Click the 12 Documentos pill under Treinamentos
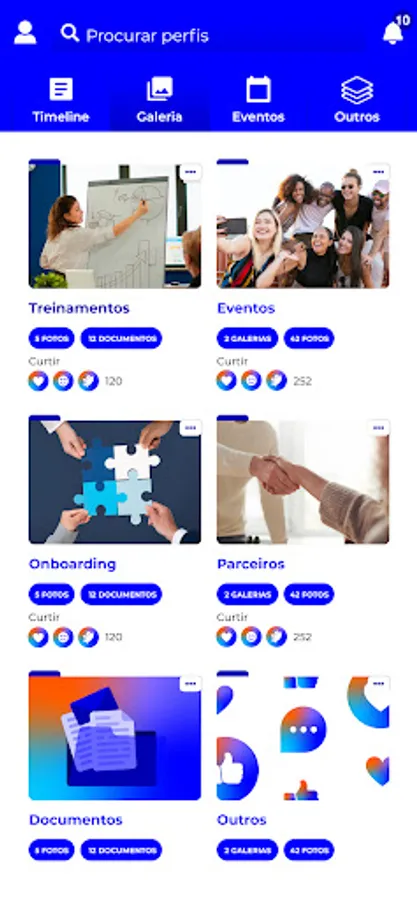417x900 pixels. 121,338
